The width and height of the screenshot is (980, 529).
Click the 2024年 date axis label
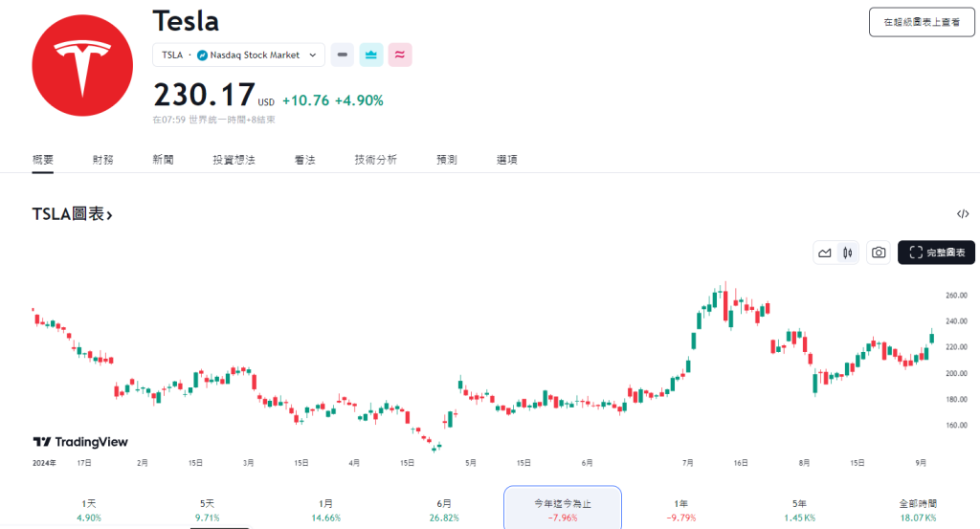[x=44, y=463]
